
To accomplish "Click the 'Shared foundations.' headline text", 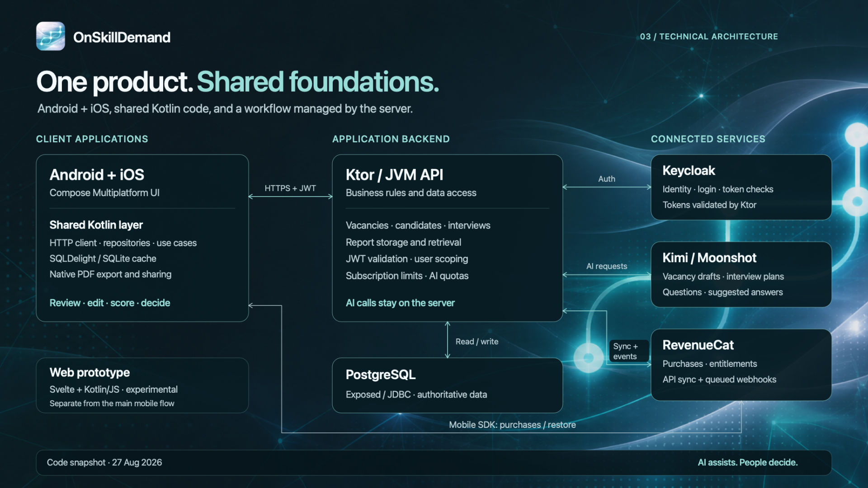I will click(318, 82).
